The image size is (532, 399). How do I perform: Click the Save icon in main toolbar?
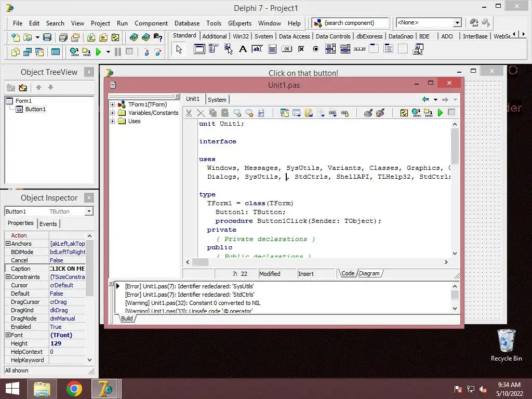[47, 37]
